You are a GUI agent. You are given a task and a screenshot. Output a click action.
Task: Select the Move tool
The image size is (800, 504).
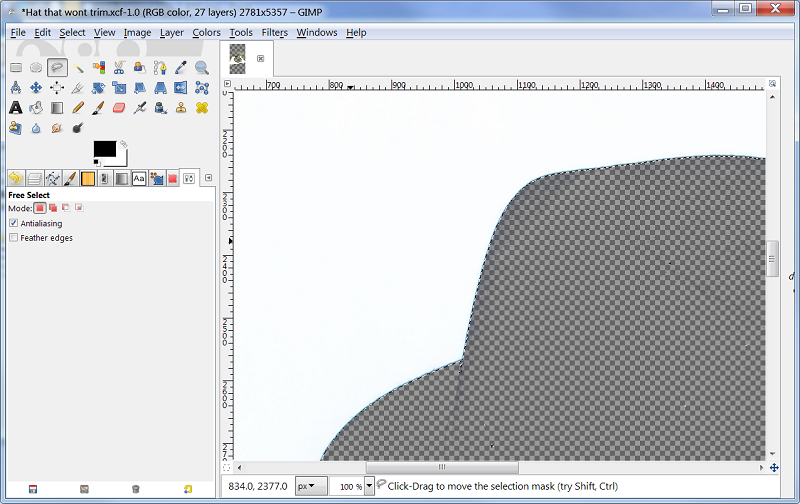36,88
